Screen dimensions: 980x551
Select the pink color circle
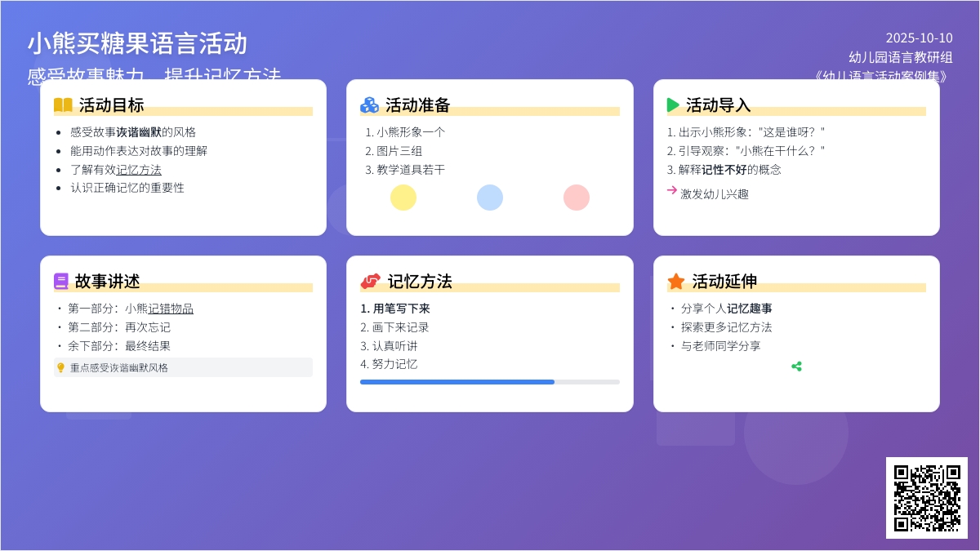(577, 198)
